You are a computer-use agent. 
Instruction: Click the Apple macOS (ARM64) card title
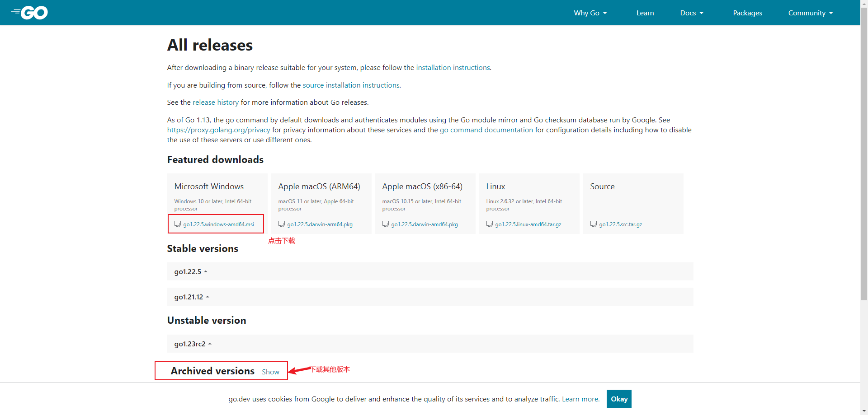tap(319, 187)
